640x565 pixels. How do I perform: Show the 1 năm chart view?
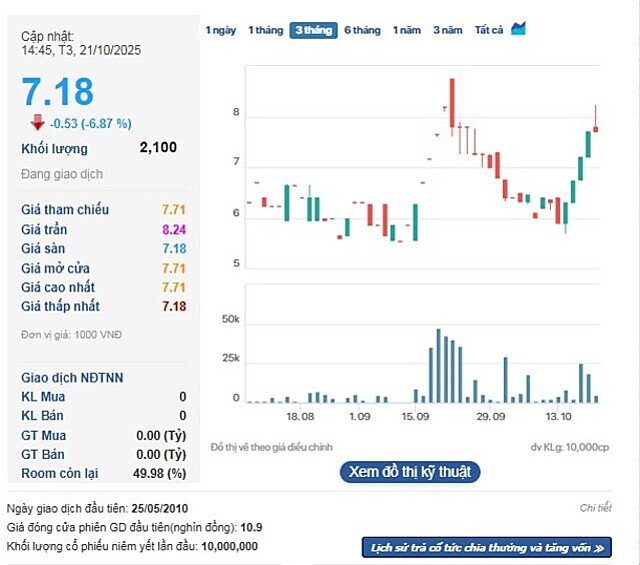click(407, 30)
